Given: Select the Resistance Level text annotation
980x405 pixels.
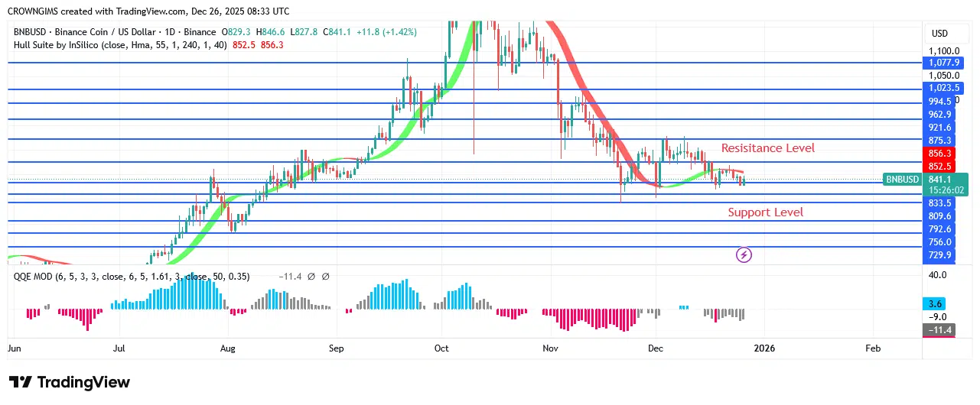Looking at the screenshot, I should pos(768,148).
